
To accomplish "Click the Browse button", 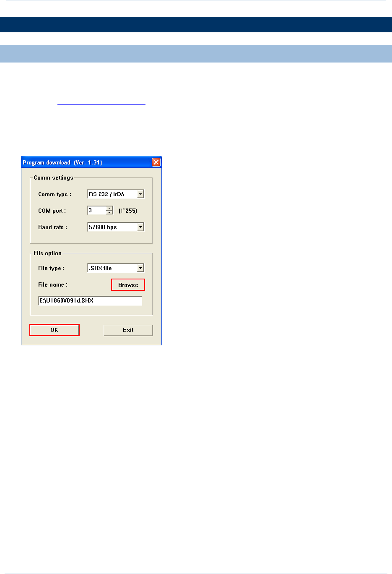I will point(128,285).
